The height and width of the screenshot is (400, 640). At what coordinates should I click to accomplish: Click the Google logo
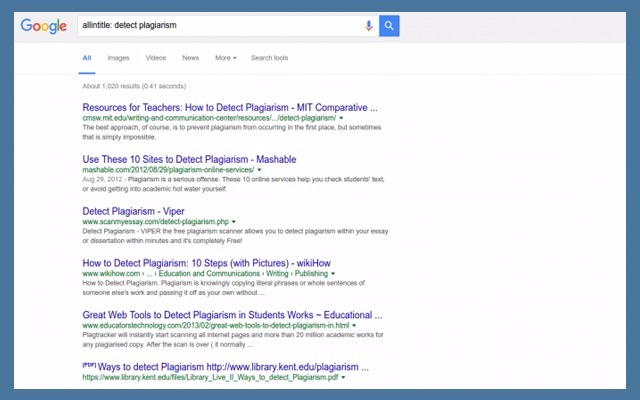coord(44,26)
